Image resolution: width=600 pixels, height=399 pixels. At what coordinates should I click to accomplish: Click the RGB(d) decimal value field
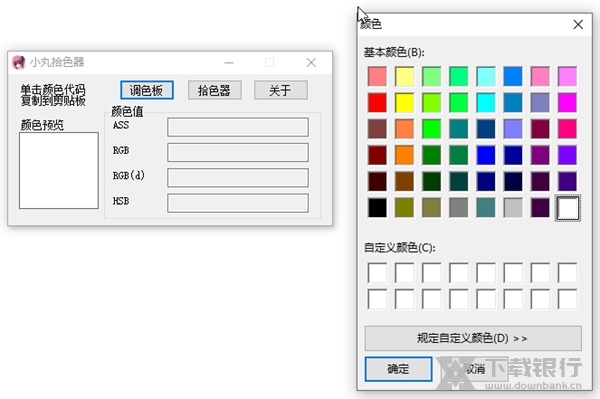tap(238, 178)
